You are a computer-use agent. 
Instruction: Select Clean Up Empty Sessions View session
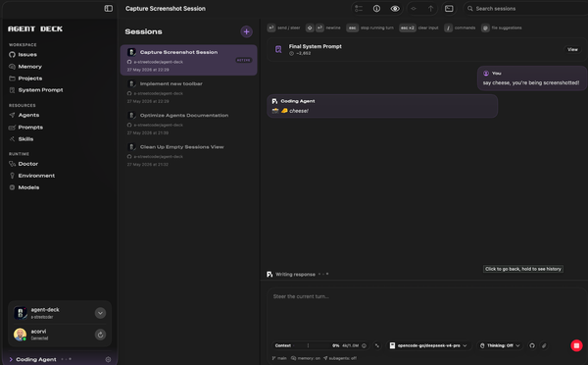click(188, 155)
